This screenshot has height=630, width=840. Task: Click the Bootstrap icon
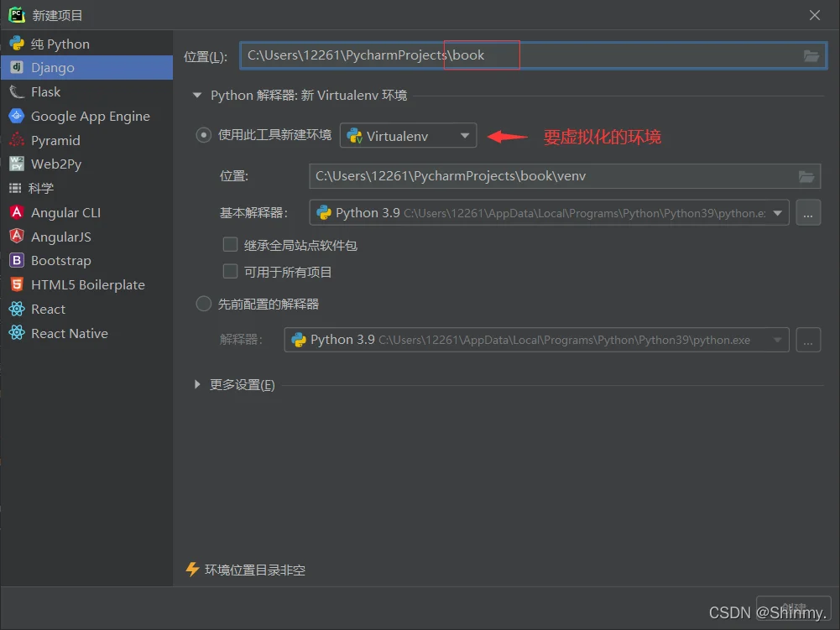[17, 260]
